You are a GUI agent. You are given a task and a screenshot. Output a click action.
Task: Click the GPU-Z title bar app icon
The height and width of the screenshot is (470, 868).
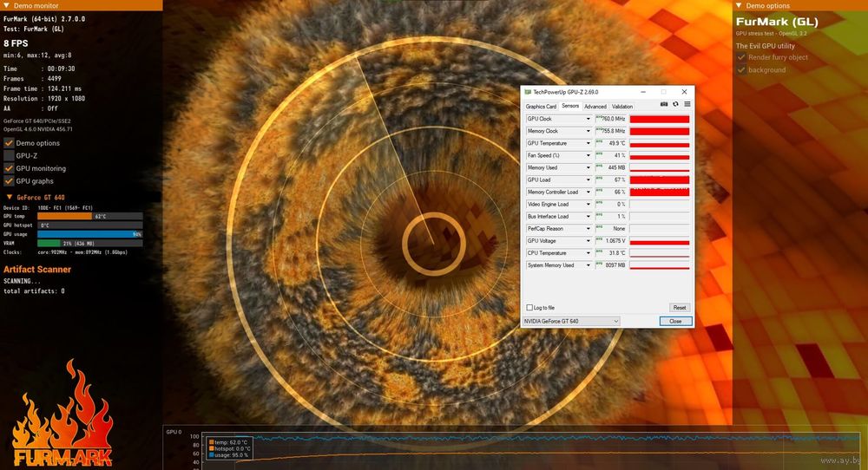527,91
